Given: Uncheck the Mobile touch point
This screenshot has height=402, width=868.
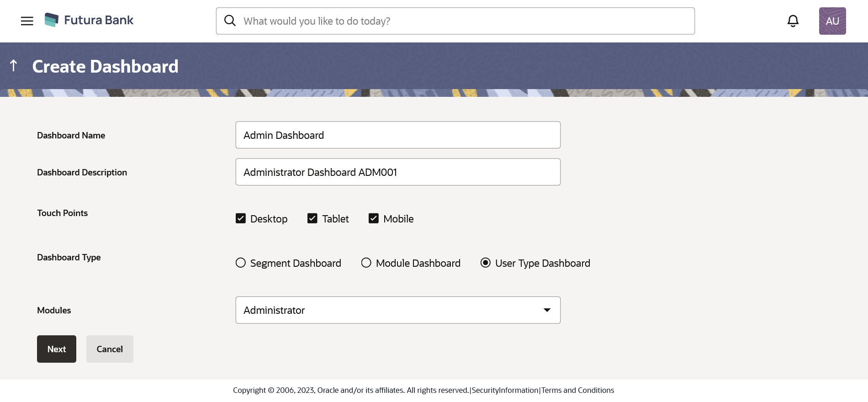Looking at the screenshot, I should click(x=374, y=218).
